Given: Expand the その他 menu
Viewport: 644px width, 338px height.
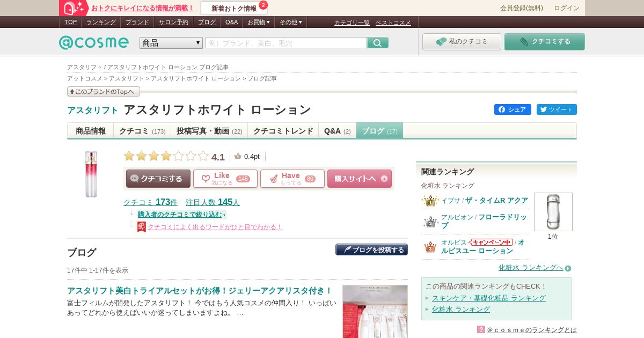Looking at the screenshot, I should (291, 22).
